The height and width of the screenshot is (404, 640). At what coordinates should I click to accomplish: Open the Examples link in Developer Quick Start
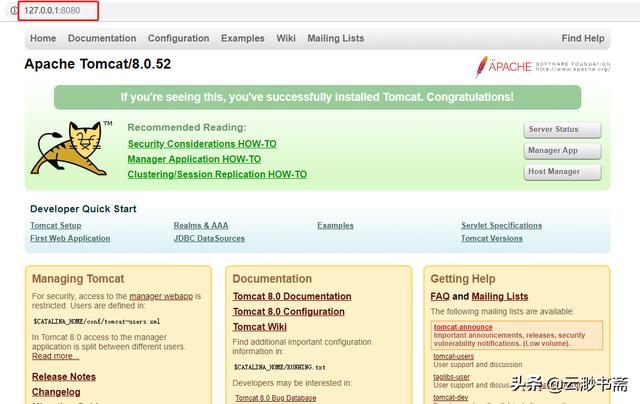[336, 225]
